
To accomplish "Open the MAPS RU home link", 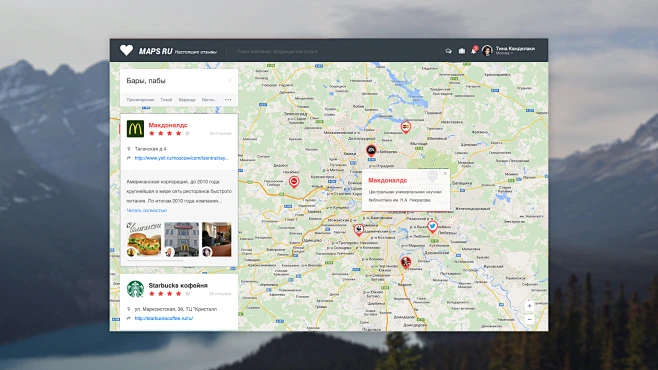I will (155, 51).
